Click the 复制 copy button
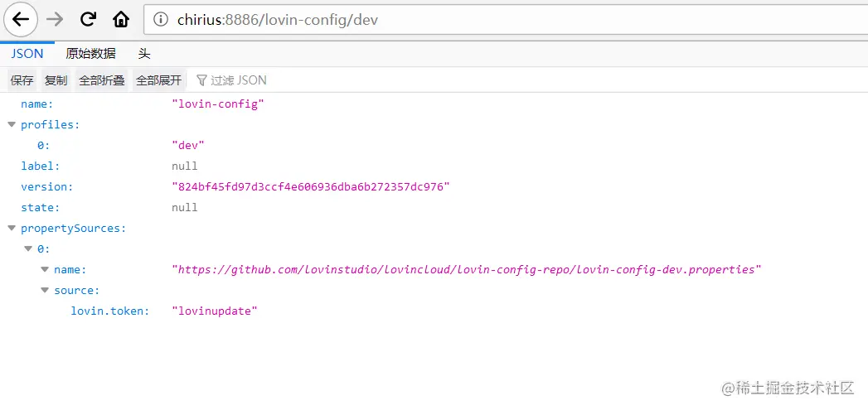This screenshot has width=868, height=410. tap(56, 80)
